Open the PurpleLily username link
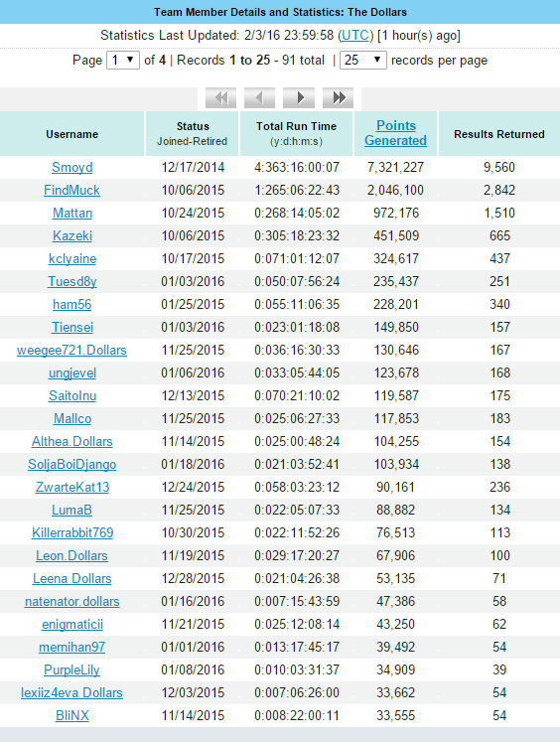Image resolution: width=560 pixels, height=742 pixels. pyautogui.click(x=71, y=670)
